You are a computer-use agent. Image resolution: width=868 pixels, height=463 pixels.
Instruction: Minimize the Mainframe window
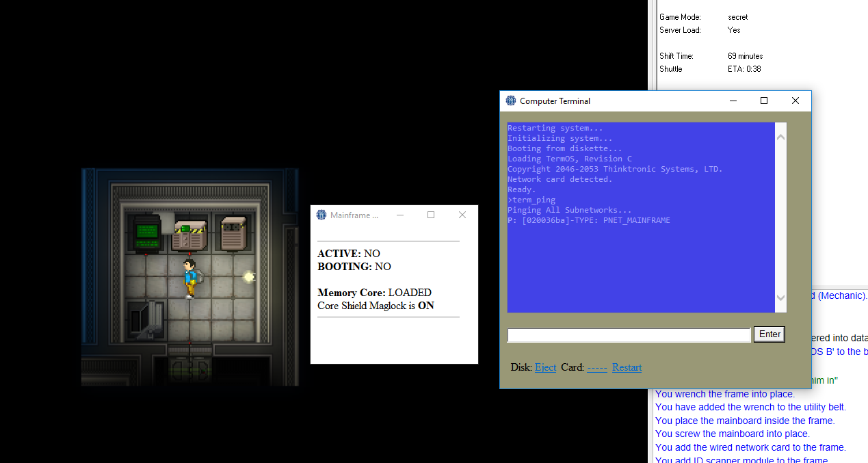400,215
